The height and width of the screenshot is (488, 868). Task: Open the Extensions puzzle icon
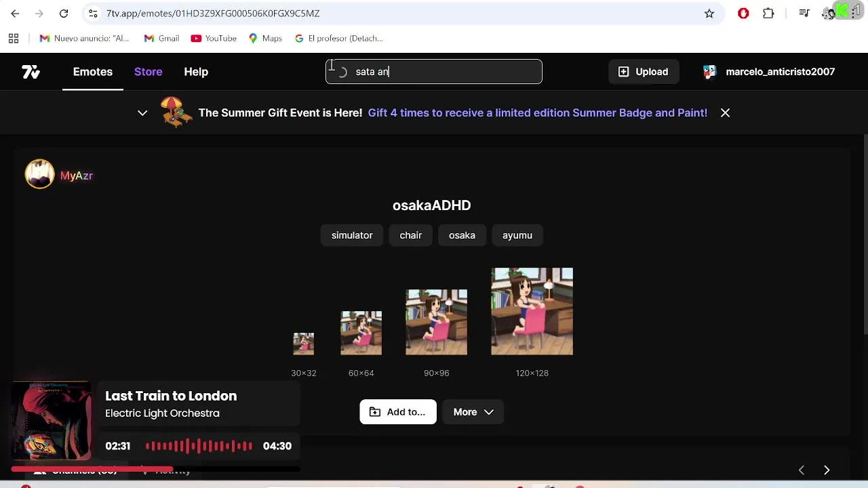click(768, 14)
